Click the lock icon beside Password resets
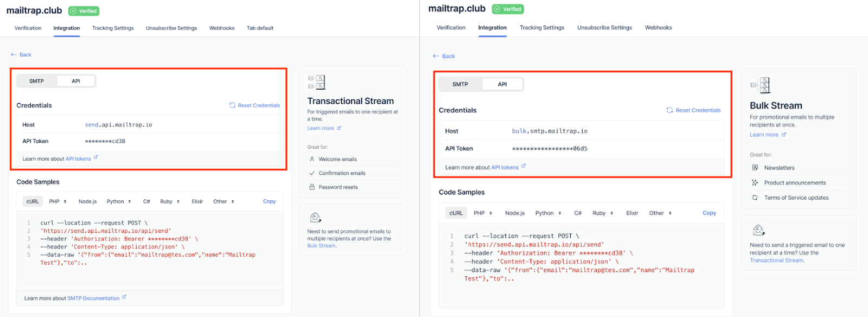Image resolution: width=868 pixels, height=317 pixels. pos(312,187)
